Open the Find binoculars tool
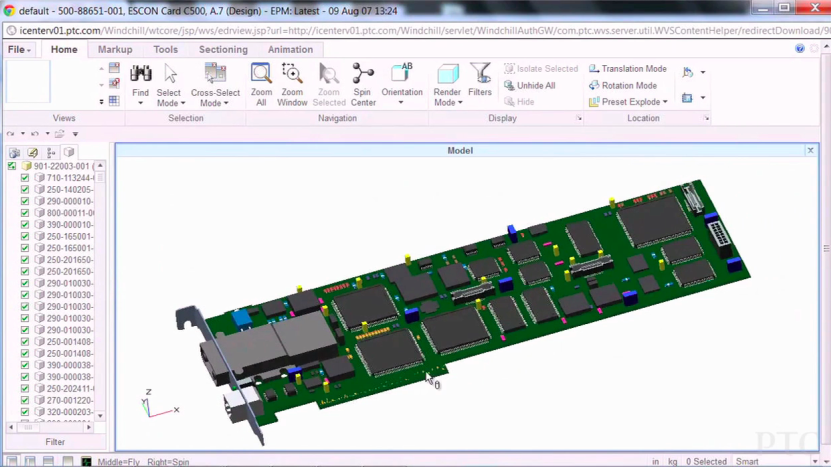Viewport: 831px width, 467px height. [x=140, y=74]
